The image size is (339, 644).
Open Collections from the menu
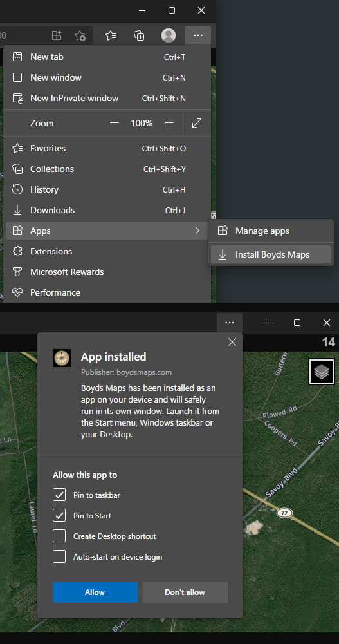click(x=107, y=169)
